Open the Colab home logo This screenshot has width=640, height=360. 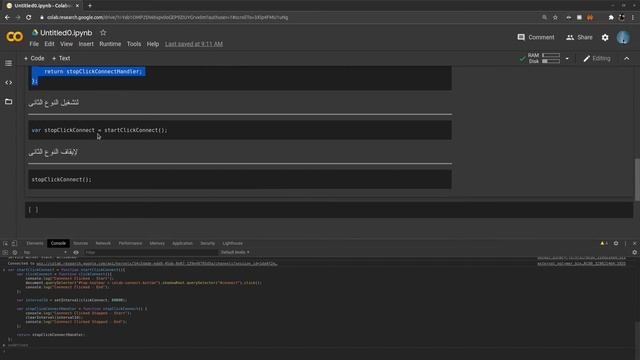click(14, 37)
